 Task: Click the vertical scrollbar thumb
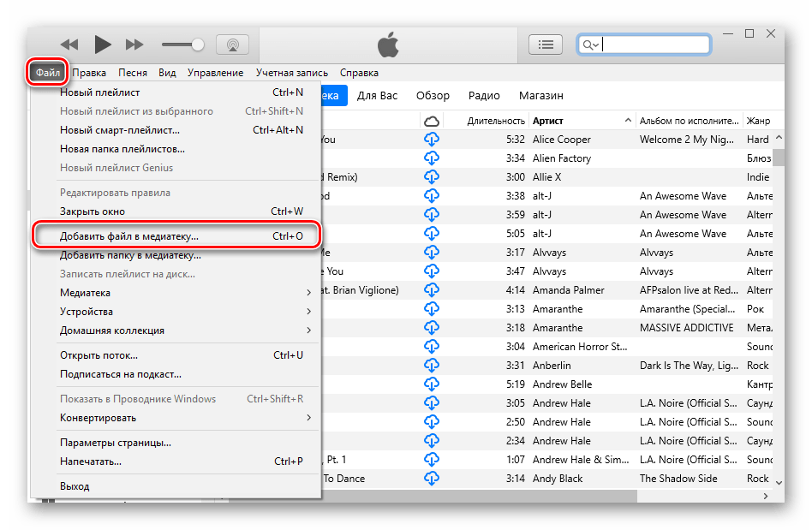[779, 157]
